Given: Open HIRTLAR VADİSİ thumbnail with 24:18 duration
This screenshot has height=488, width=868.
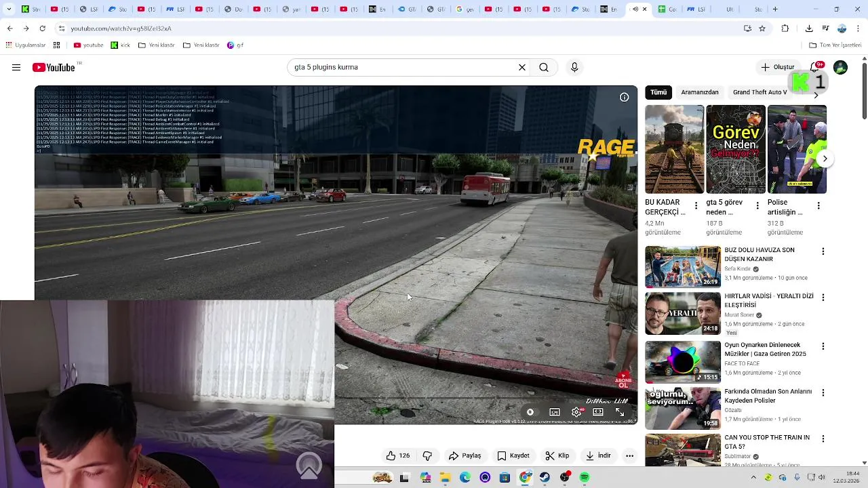Looking at the screenshot, I should tap(683, 313).
